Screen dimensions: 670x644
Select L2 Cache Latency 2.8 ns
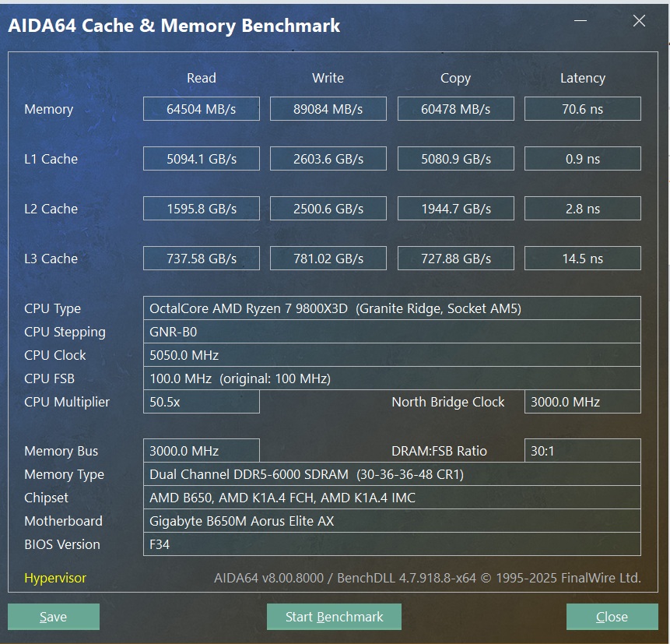point(582,208)
